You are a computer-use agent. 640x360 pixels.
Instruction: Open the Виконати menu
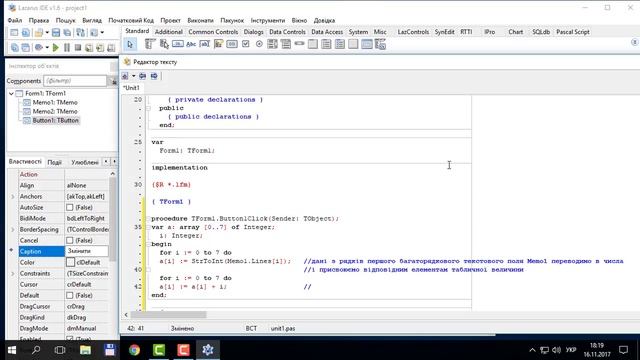[x=200, y=20]
